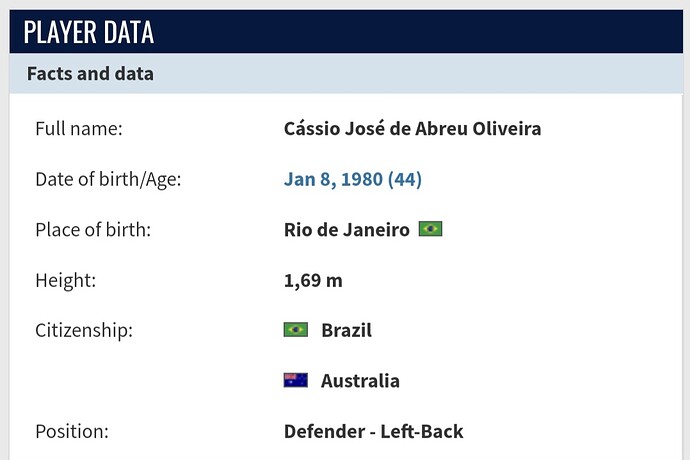
Task: Click the Facts and data section heading
Action: click(x=90, y=74)
